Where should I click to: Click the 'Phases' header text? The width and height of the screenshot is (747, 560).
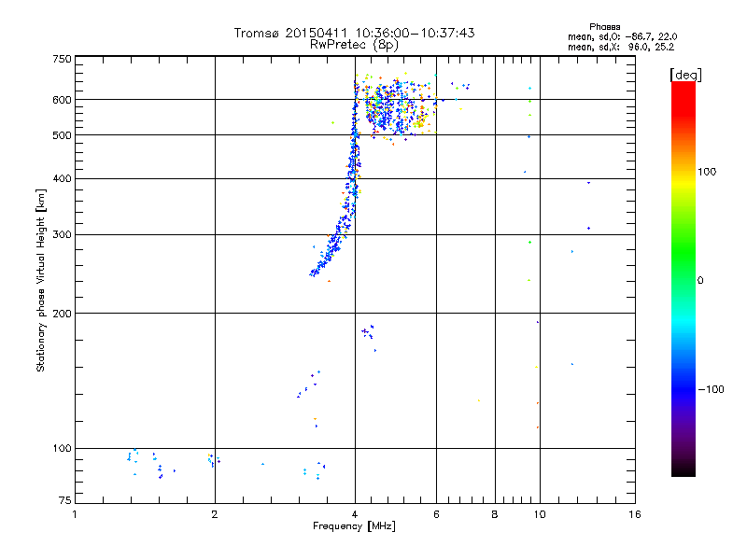(x=604, y=27)
